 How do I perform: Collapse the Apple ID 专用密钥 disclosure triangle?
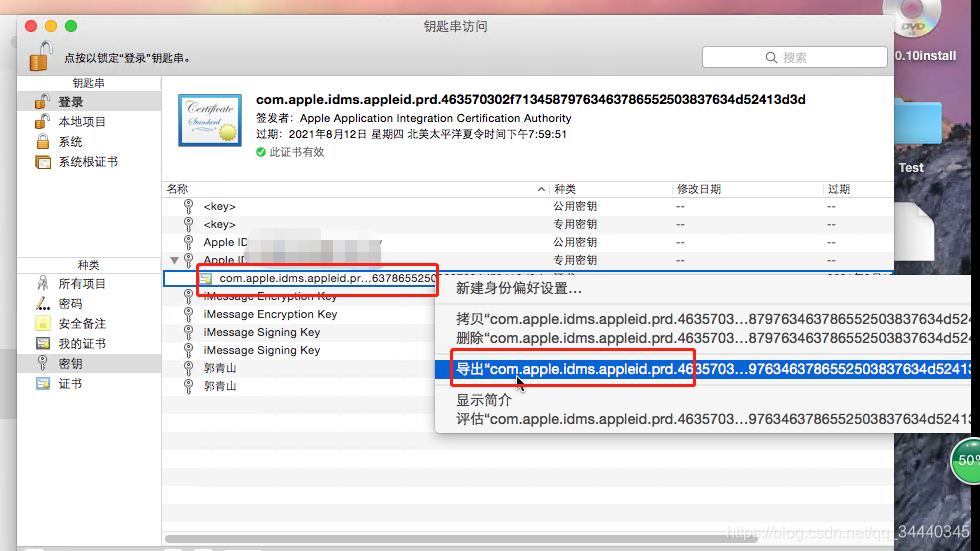174,260
